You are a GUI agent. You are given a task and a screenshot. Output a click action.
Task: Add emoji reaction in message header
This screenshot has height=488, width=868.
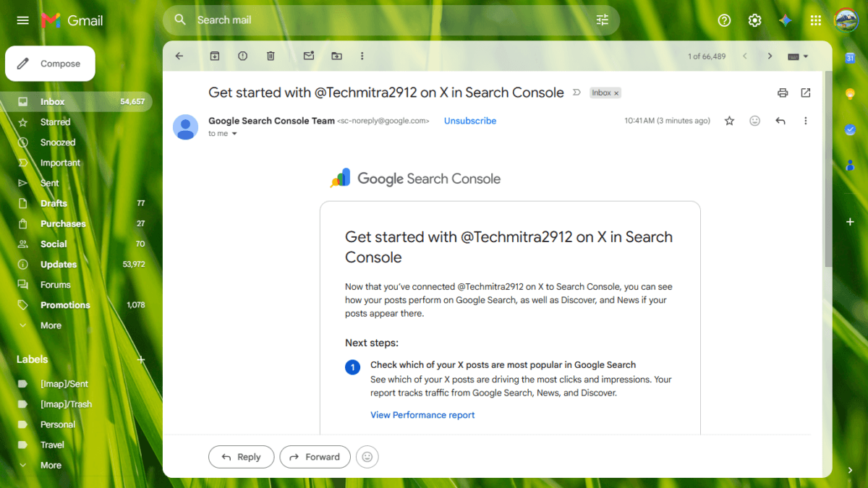[754, 121]
